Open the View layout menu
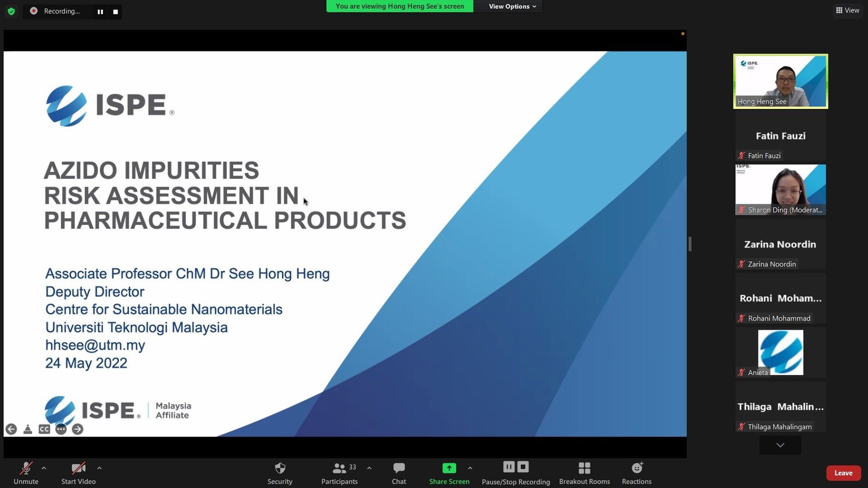Screen dimensions: 868x488 847,10
